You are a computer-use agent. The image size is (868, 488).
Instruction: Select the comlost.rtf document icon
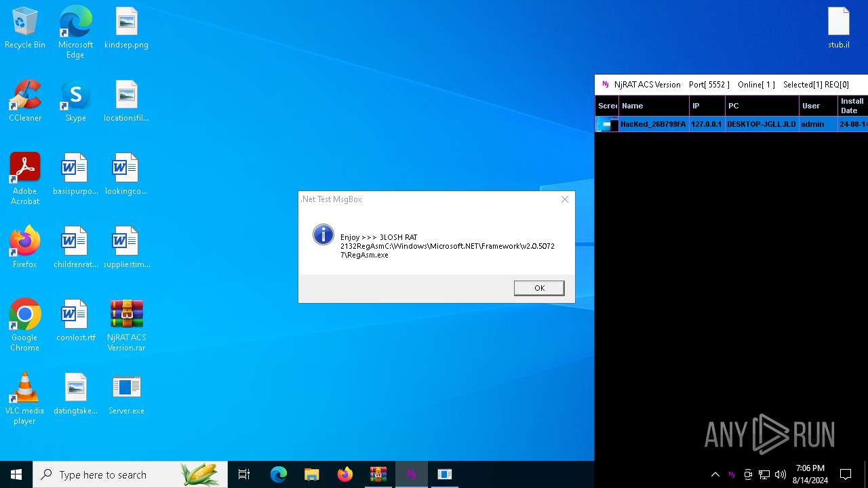point(75,321)
